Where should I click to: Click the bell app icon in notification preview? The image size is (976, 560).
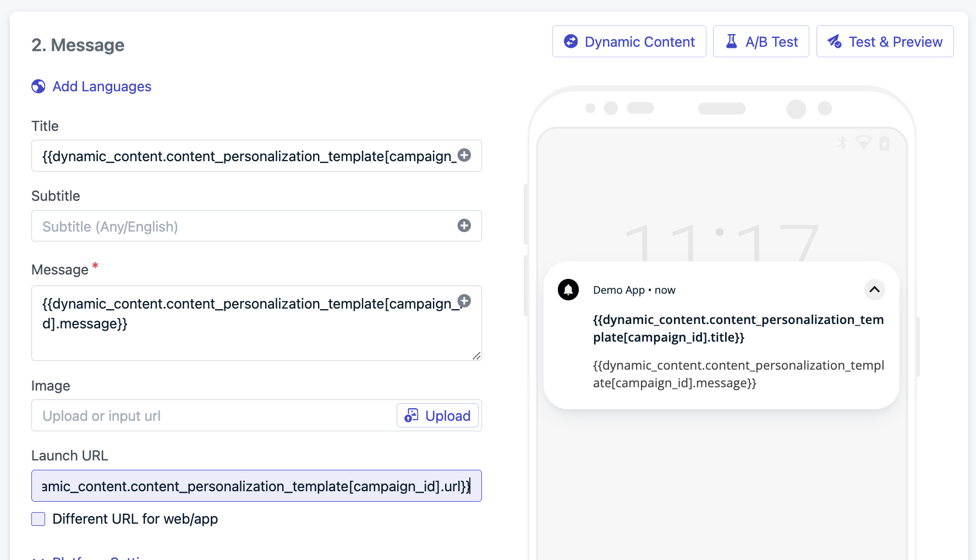coord(568,289)
